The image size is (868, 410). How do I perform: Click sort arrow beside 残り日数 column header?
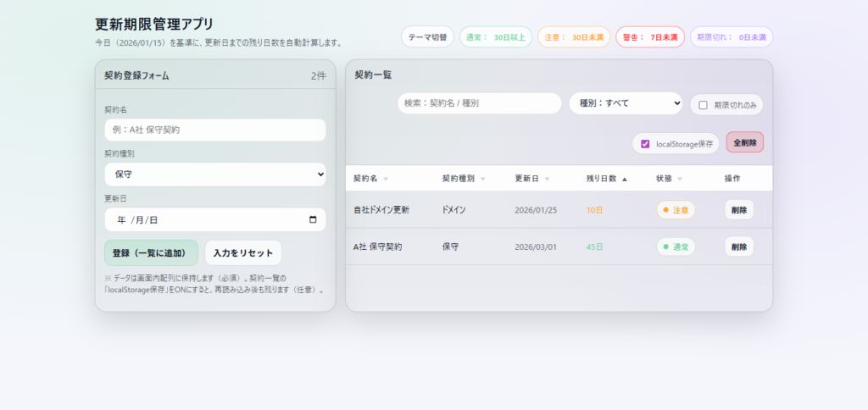point(625,179)
